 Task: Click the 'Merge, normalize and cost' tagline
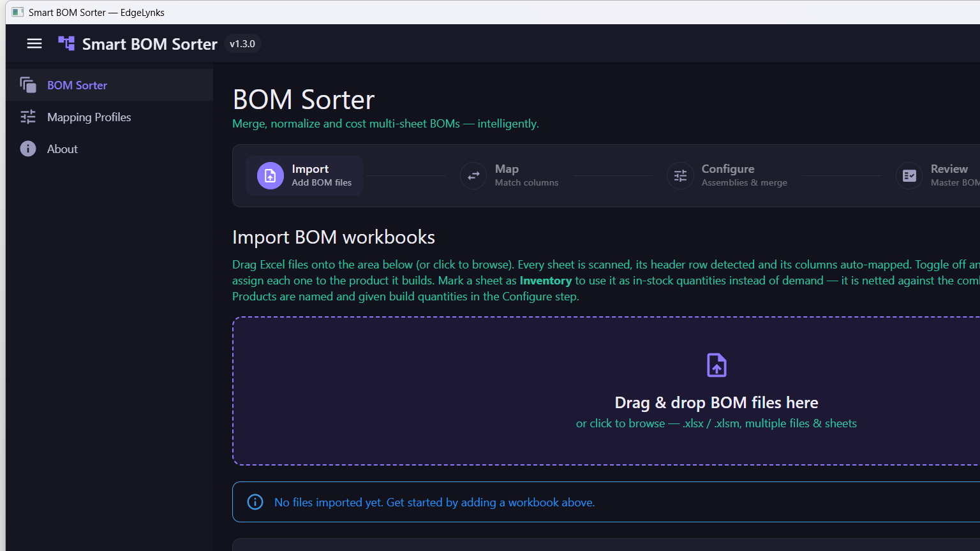[x=385, y=124]
